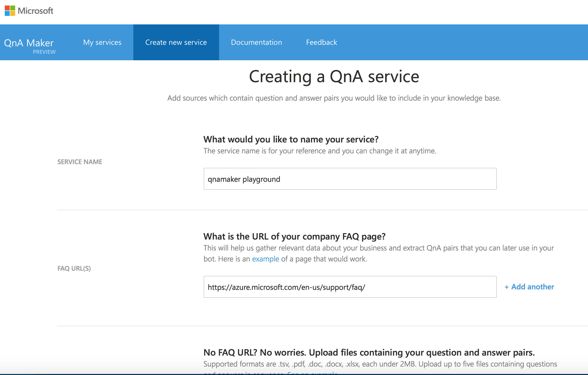Screen dimensions: 588x375
Task: Click the Add another URL link
Action: click(x=529, y=287)
